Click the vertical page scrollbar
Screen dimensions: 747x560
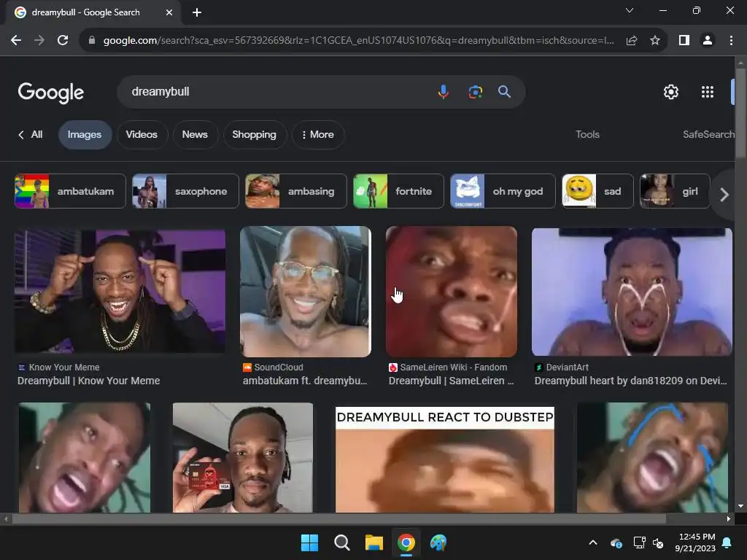(740, 112)
